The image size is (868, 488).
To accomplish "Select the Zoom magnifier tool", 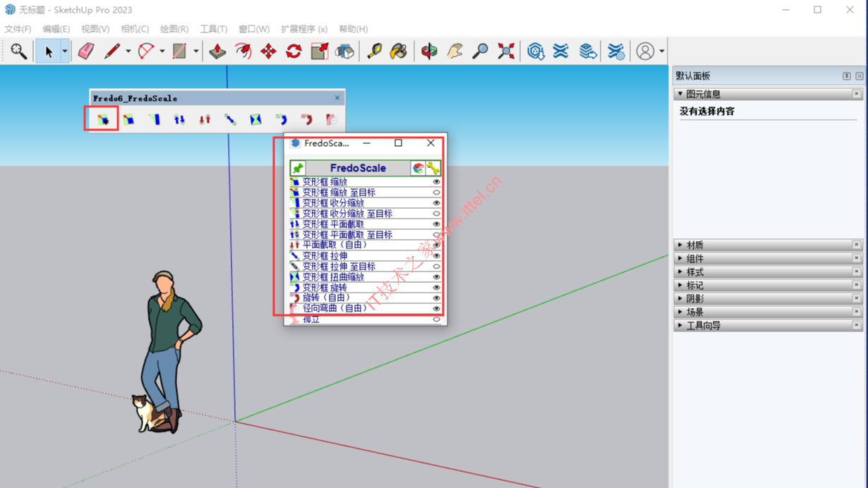I will click(x=480, y=51).
